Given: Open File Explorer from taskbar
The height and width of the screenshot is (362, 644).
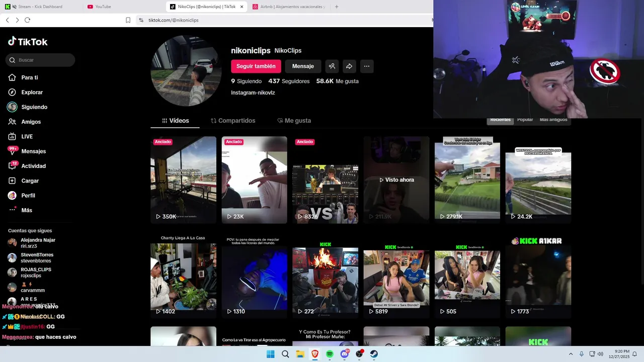Looking at the screenshot, I should coord(300,354).
